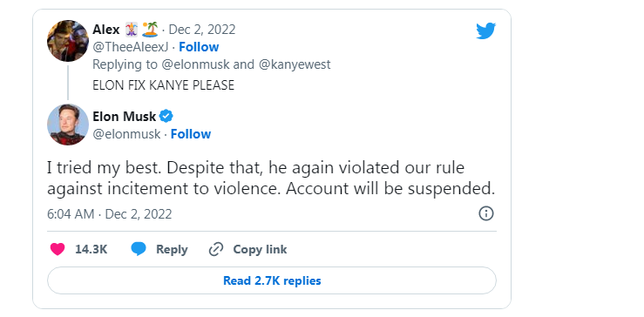This screenshot has width=644, height=317.
Task: Click Elon Musk's verified badge
Action: coord(166,117)
